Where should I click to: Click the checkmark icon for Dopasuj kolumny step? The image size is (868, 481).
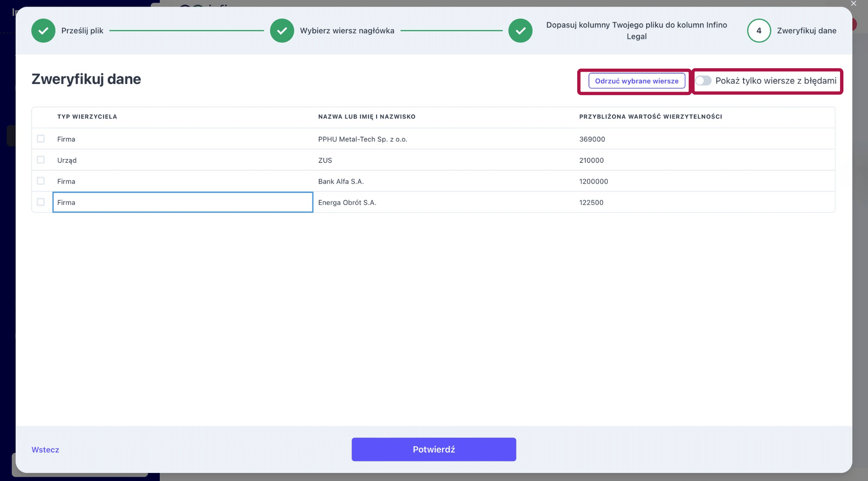pyautogui.click(x=520, y=31)
